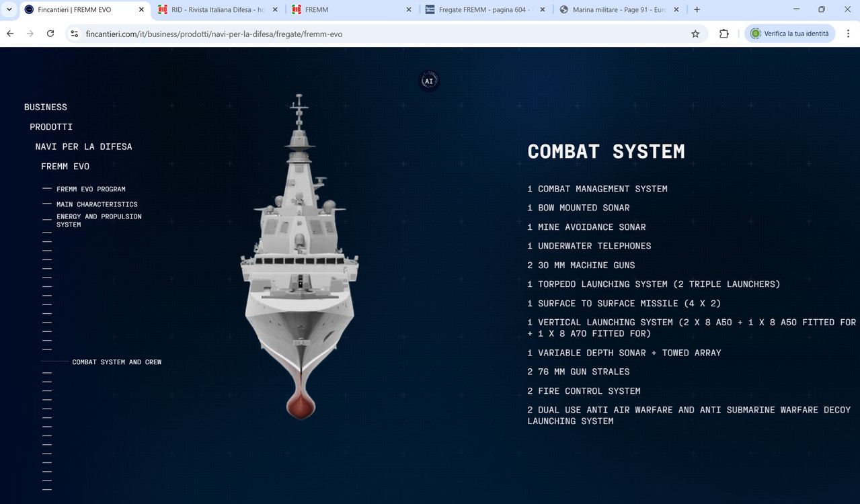This screenshot has height=504, width=860.
Task: Open the tab search dropdown arrow
Action: click(x=9, y=9)
